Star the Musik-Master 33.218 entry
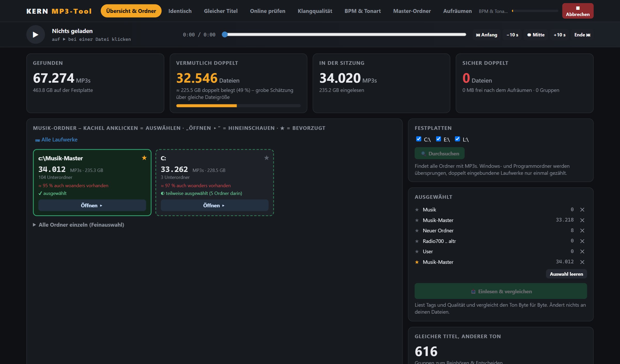 pyautogui.click(x=417, y=220)
